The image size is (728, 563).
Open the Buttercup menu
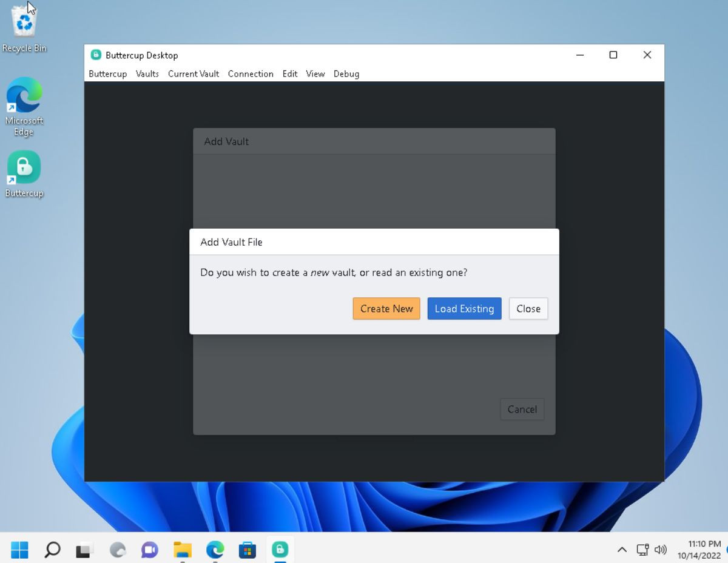pos(107,73)
